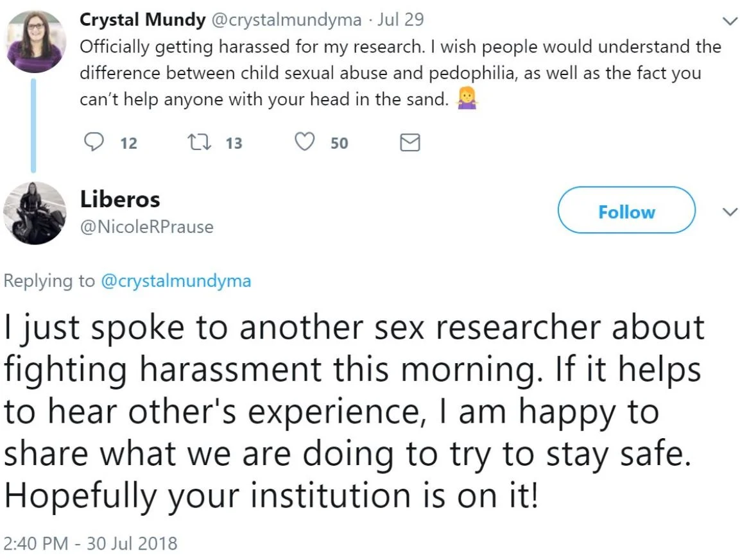
Task: Click the shrugging person emoji in the tweet
Action: 465,99
